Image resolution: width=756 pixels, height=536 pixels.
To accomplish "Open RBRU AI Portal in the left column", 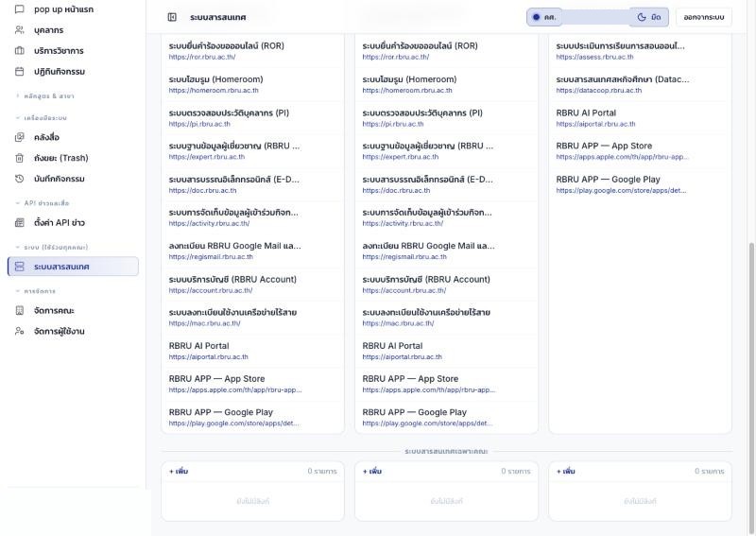I will pos(253,351).
